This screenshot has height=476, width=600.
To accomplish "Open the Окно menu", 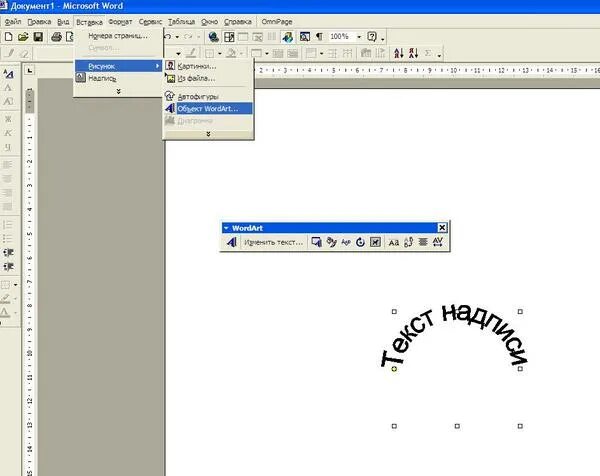I will [x=209, y=22].
